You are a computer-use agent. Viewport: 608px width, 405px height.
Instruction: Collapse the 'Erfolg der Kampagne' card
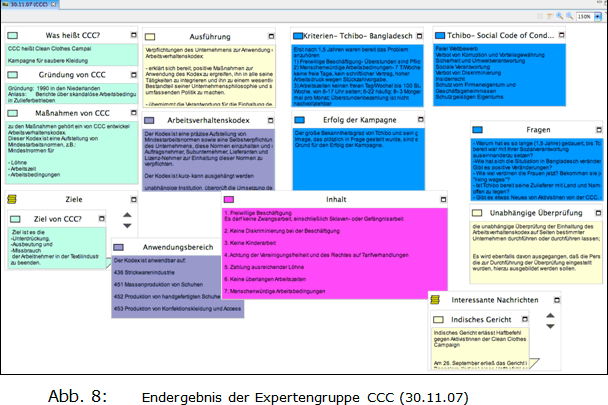[421, 119]
